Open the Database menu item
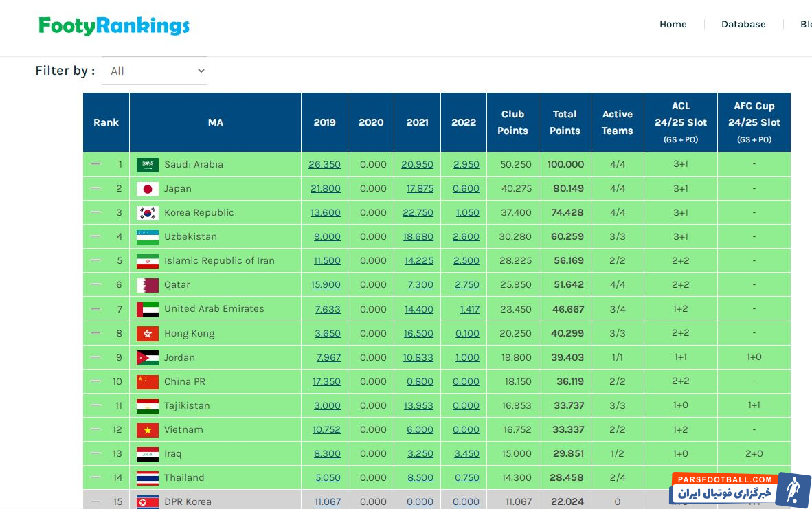This screenshot has width=812, height=509. 743,24
